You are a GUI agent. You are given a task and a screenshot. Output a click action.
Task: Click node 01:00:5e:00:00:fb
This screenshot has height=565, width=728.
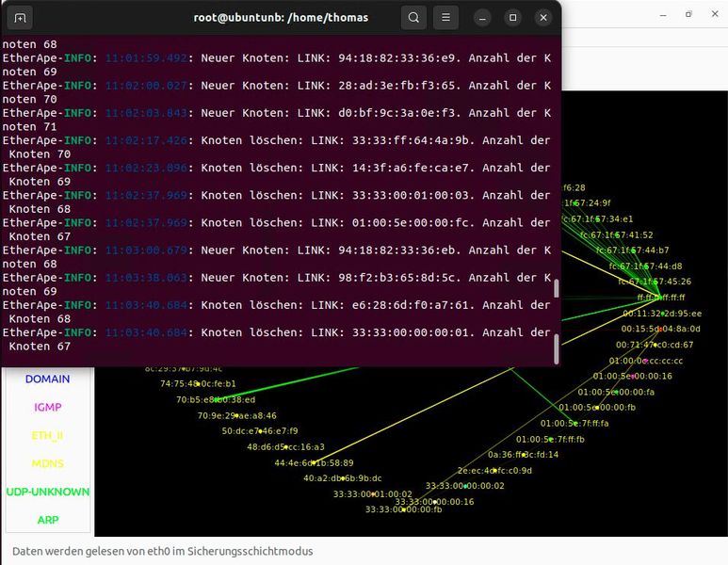click(597, 407)
